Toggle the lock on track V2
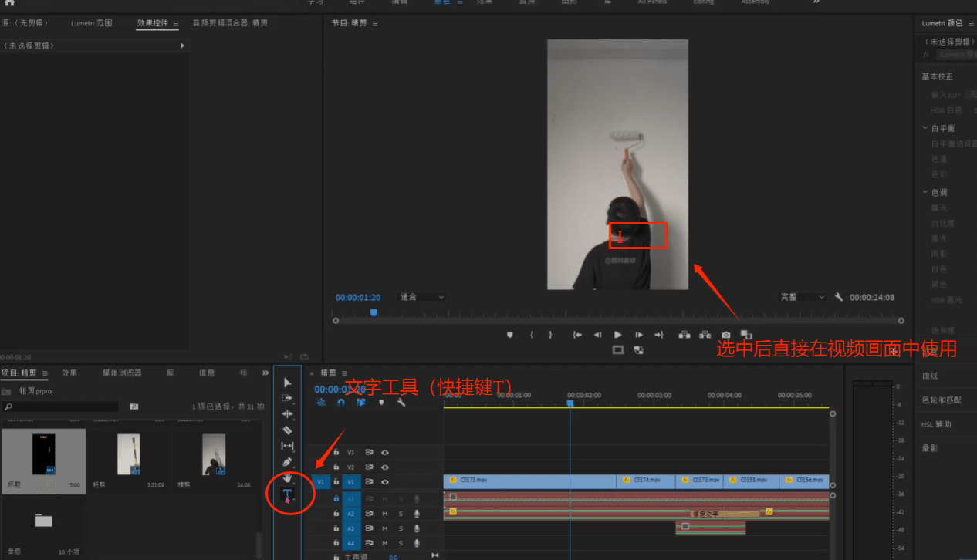This screenshot has width=977, height=560. (x=336, y=467)
